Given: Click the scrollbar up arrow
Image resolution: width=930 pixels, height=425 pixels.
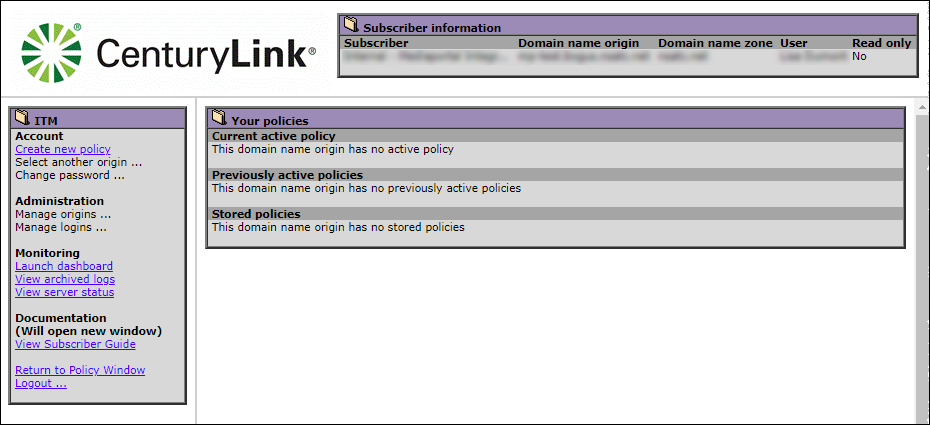Looking at the screenshot, I should (922, 107).
